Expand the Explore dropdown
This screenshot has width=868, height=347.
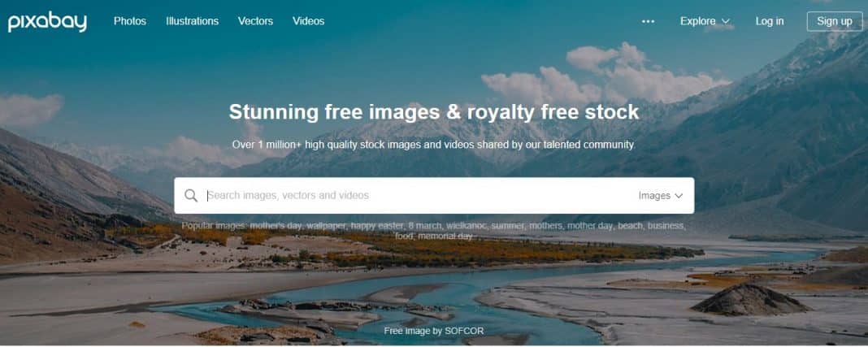(x=705, y=22)
